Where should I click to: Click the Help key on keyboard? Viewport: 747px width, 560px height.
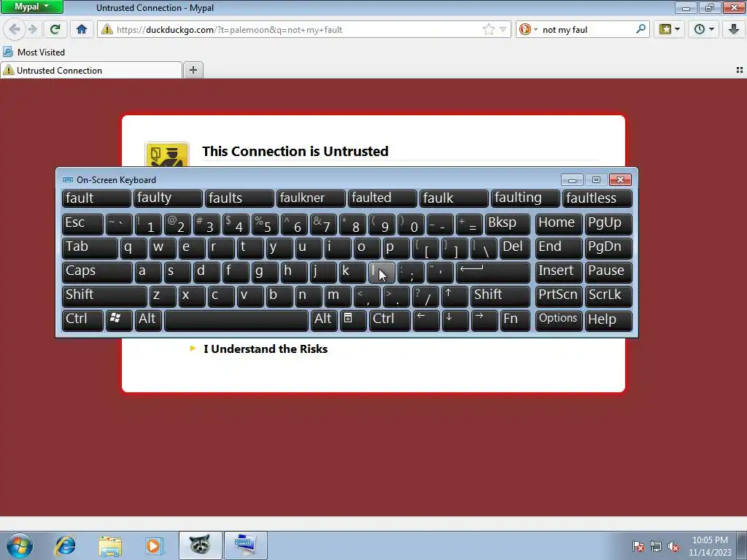point(608,320)
